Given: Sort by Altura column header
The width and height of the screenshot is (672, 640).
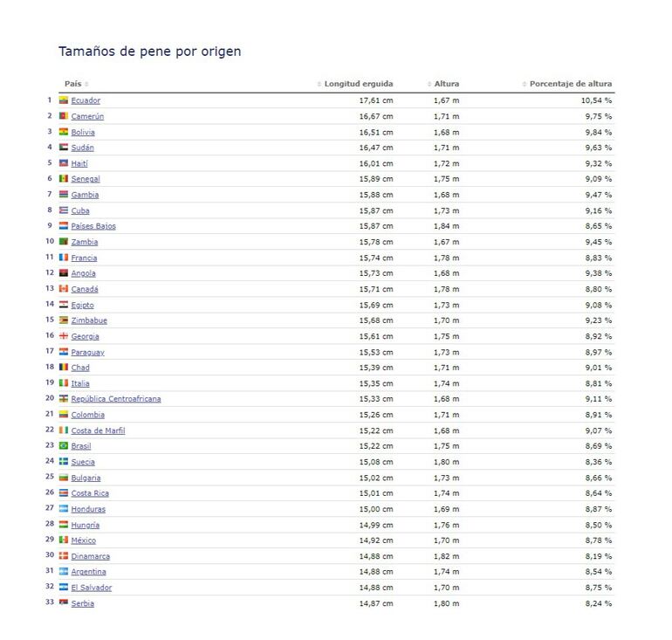Looking at the screenshot, I should (x=444, y=84).
